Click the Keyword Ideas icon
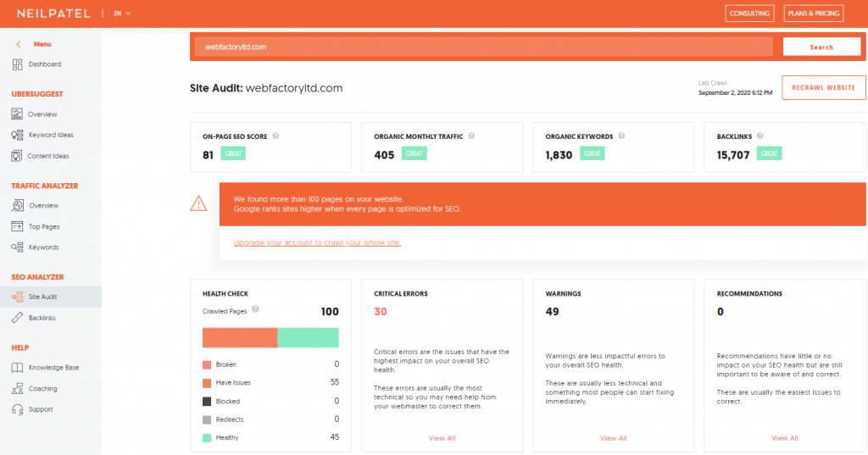 click(x=17, y=135)
